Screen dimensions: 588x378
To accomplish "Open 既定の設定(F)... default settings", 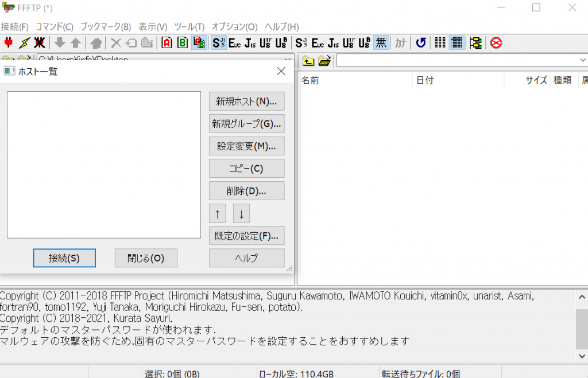I will pos(247,236).
